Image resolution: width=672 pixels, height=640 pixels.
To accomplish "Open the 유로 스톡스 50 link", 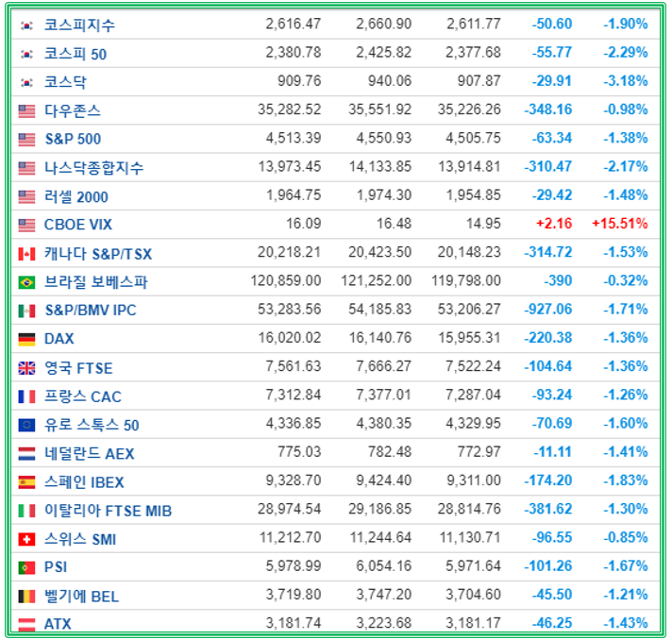I will tap(92, 425).
